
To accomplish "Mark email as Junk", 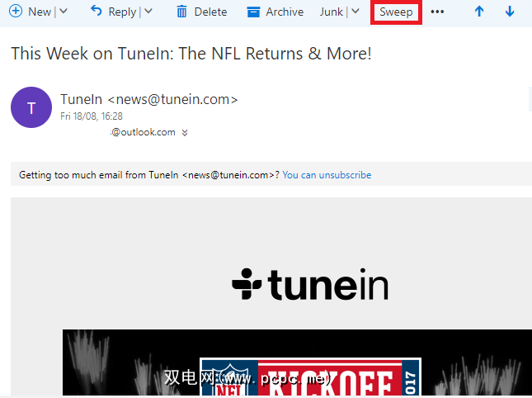I will point(331,12).
